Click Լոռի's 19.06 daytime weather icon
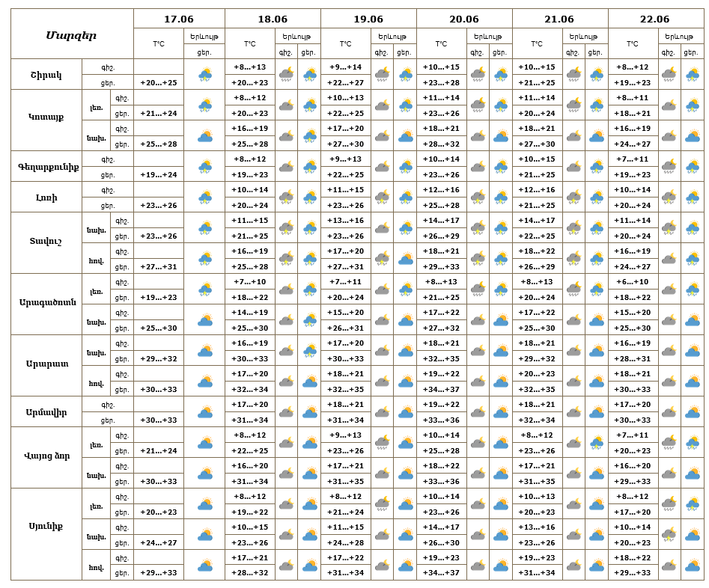Viewport: 709px width, 588px height. click(406, 197)
